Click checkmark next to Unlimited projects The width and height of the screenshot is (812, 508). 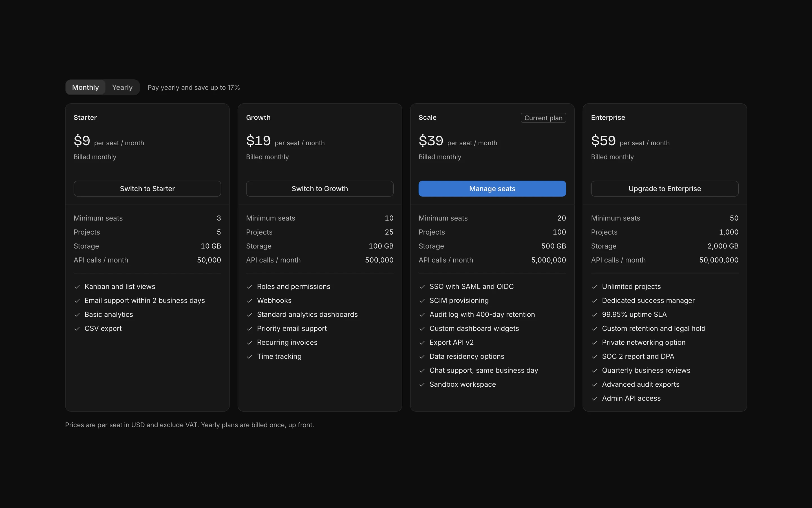[x=595, y=286]
